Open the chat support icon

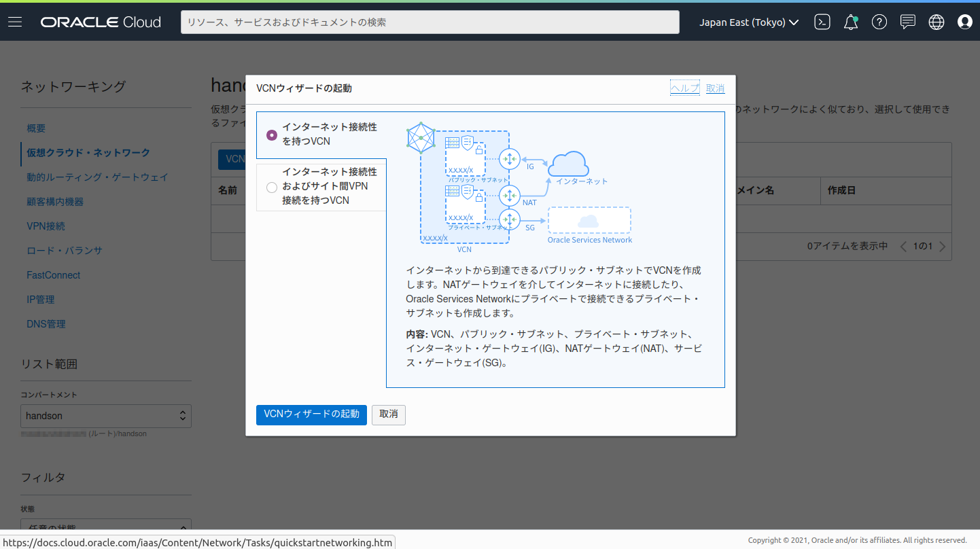click(x=908, y=22)
